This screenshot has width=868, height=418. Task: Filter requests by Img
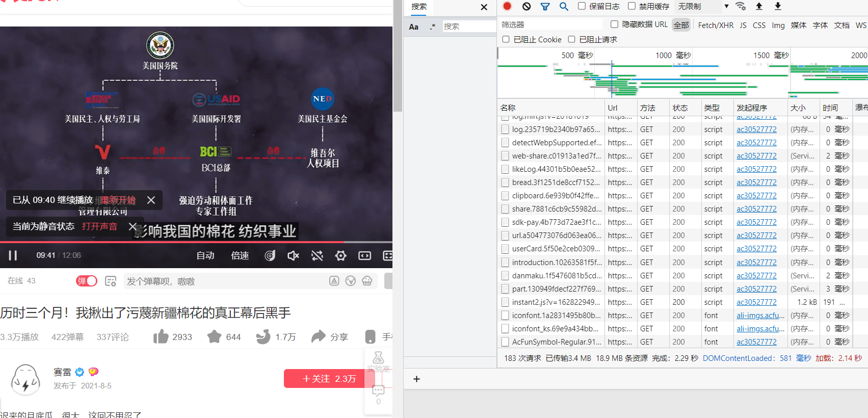pyautogui.click(x=778, y=25)
